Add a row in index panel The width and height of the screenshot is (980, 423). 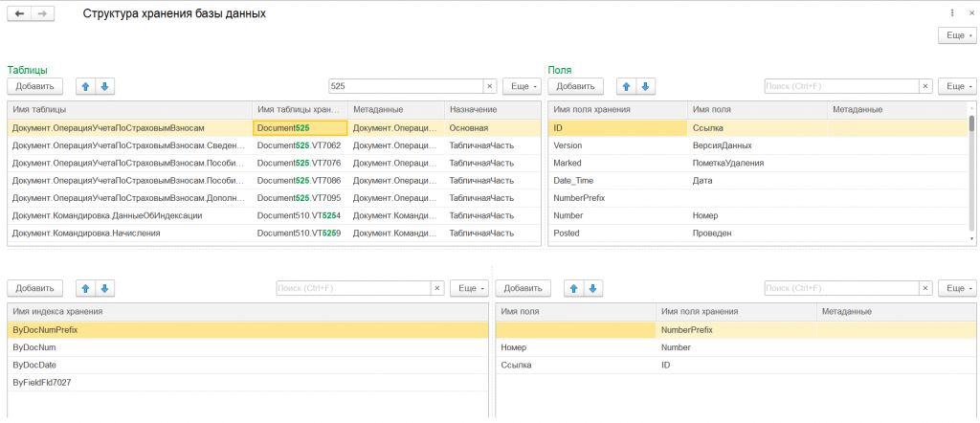click(35, 288)
